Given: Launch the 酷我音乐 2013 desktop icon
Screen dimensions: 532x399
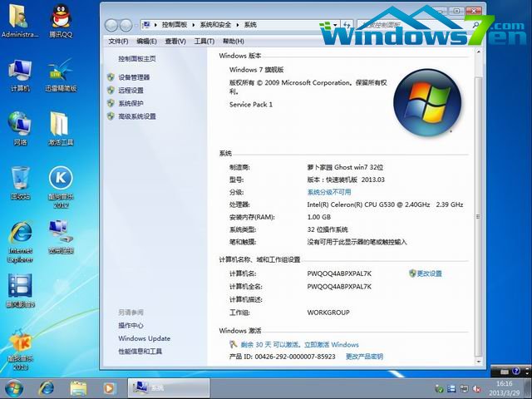Looking at the screenshot, I should (20, 349).
